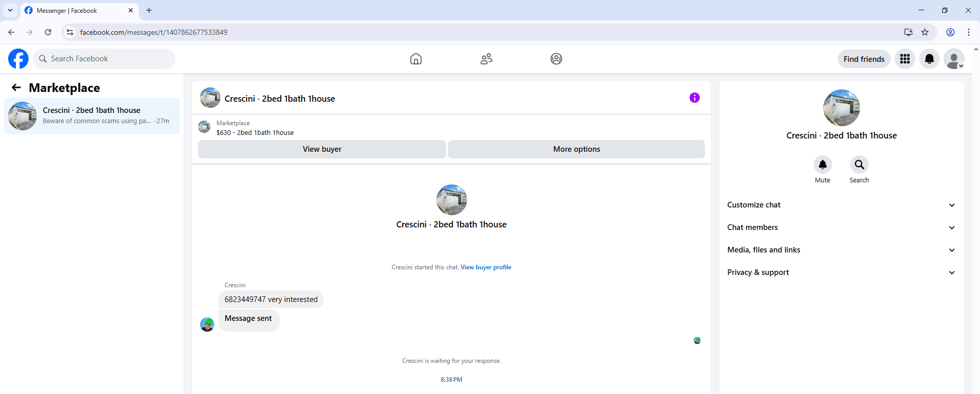Open the View buyer profile link
This screenshot has height=394, width=980.
click(486, 267)
